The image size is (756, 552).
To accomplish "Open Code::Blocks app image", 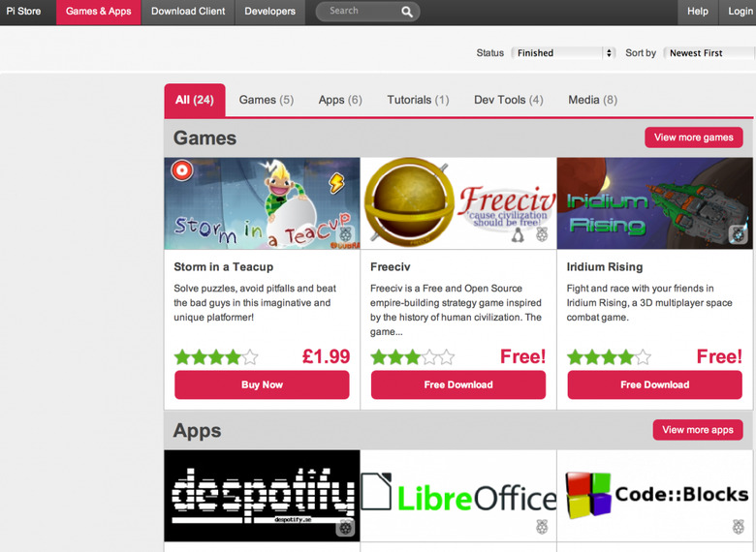I will [655, 496].
